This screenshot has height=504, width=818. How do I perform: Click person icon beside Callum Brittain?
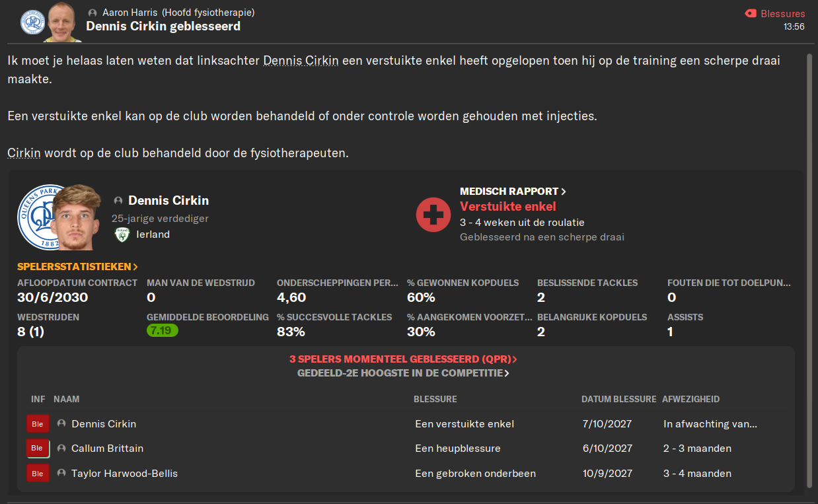click(x=61, y=448)
